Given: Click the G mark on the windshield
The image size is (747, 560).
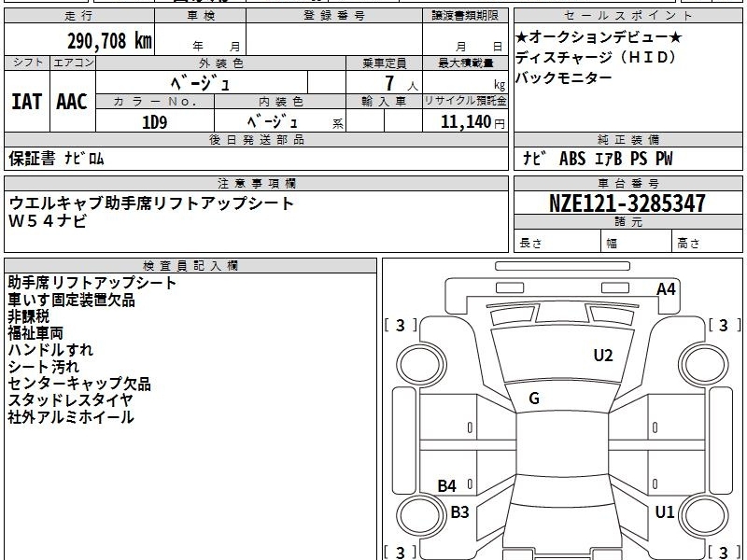Looking at the screenshot, I should (x=534, y=399).
